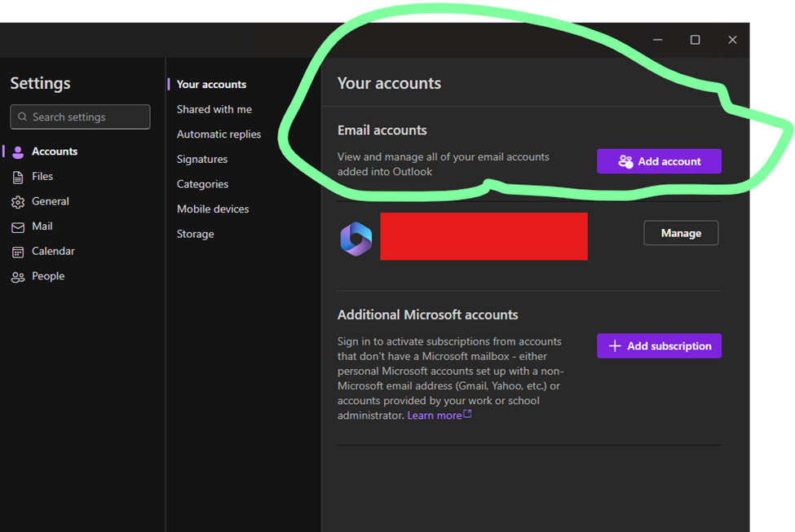Click the Accounts person icon in sidebar

pos(18,152)
